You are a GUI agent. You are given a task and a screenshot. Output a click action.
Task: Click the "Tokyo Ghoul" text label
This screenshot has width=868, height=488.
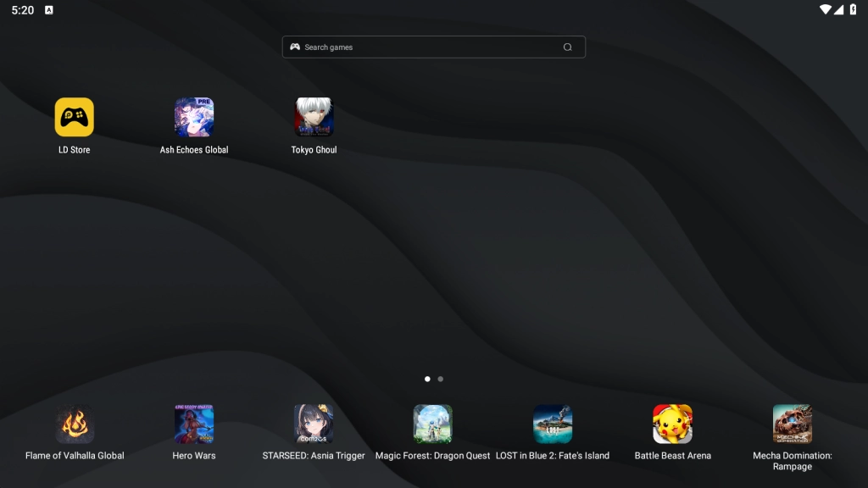tap(314, 150)
